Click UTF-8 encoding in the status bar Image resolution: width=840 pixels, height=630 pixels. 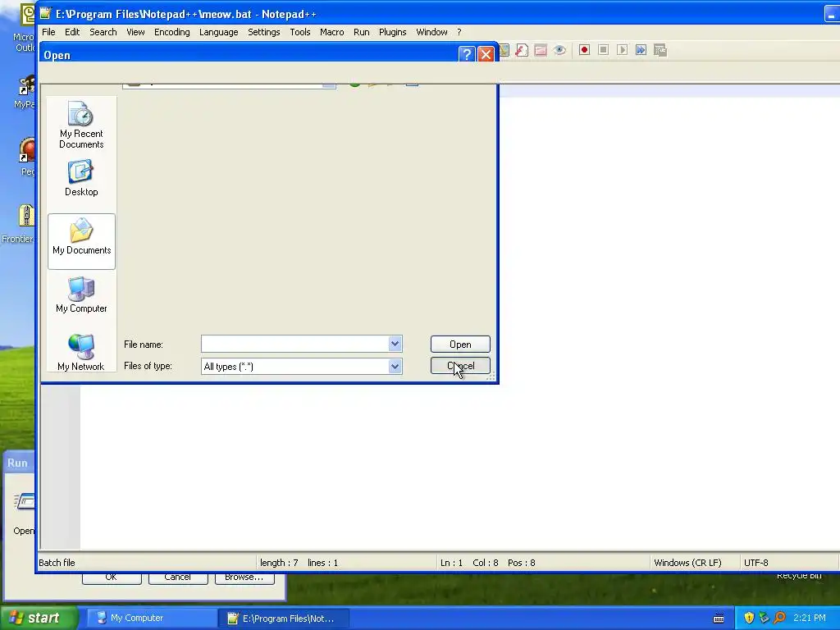pyautogui.click(x=756, y=563)
